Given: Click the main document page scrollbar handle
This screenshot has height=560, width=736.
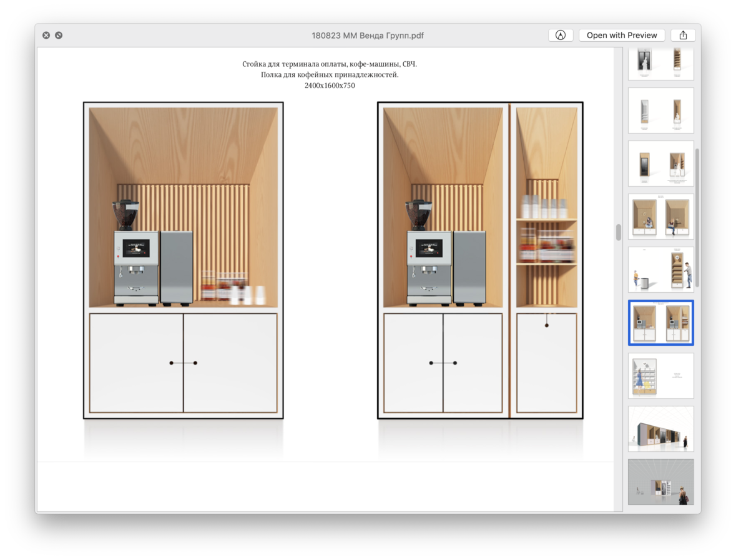Looking at the screenshot, I should tap(619, 232).
